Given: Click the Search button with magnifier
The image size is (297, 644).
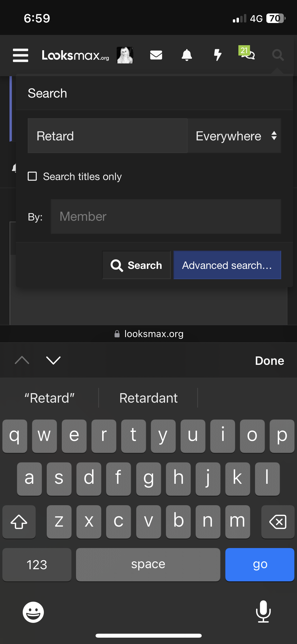Looking at the screenshot, I should [x=136, y=265].
